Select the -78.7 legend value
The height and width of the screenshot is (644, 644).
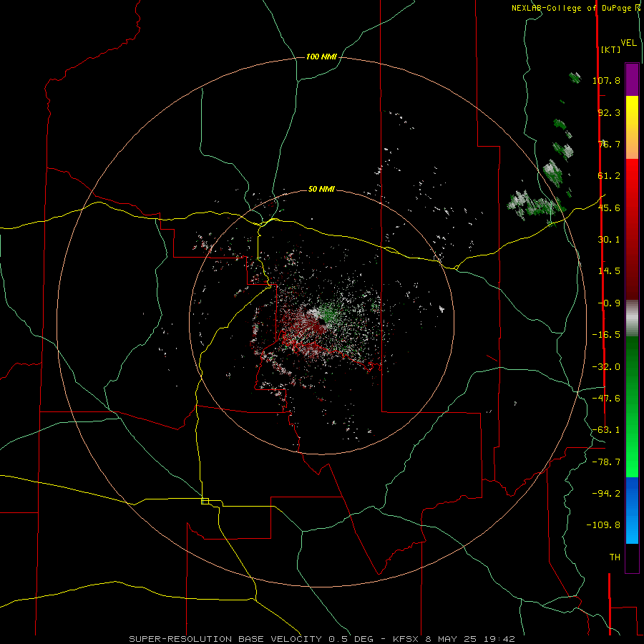click(606, 462)
